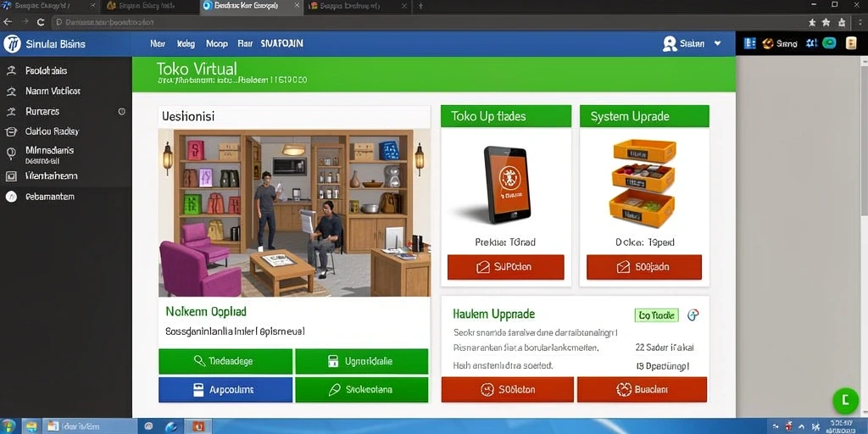Image resolution: width=868 pixels, height=434 pixels.
Task: Click the blue Aupcoulime button
Action: 225,390
